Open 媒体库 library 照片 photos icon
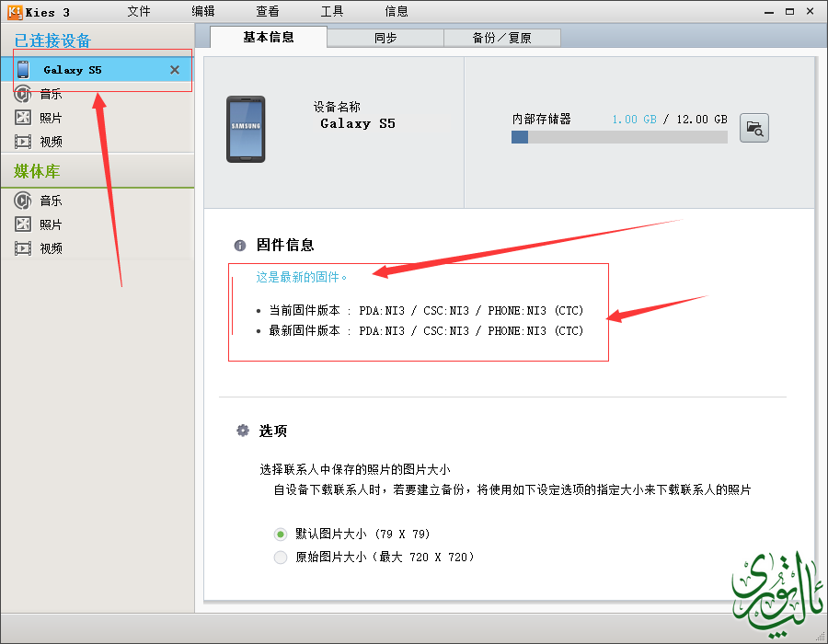 tap(23, 224)
